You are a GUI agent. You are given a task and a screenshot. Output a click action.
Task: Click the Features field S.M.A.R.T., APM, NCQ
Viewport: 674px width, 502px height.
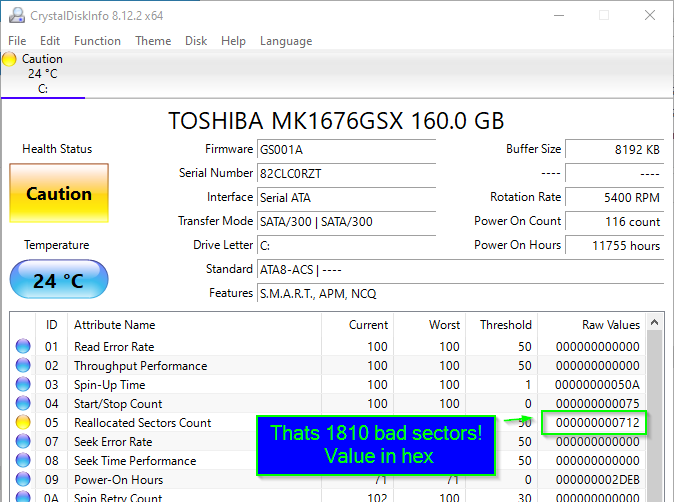tap(460, 294)
